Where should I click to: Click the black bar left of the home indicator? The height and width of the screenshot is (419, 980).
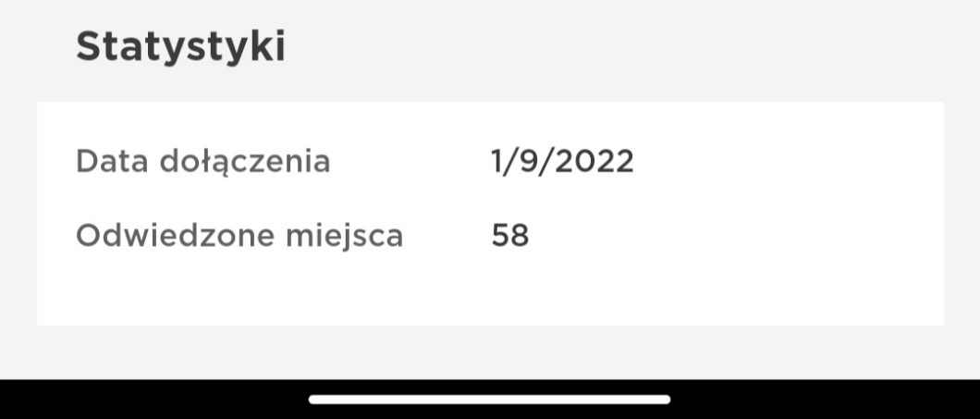click(148, 400)
